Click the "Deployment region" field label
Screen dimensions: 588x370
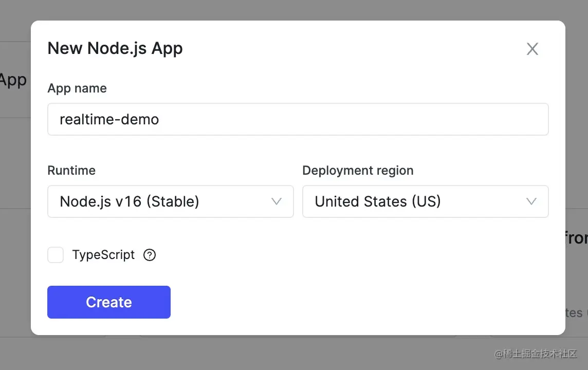click(358, 171)
